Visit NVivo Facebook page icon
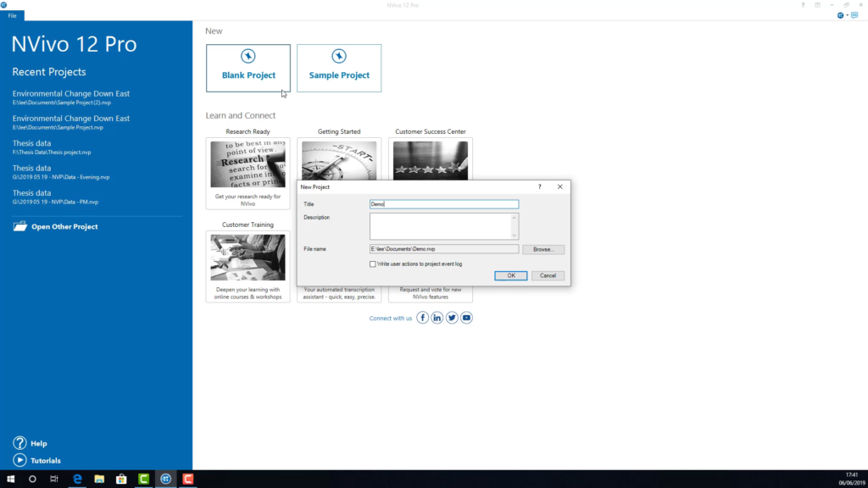The image size is (868, 488). coord(422,318)
